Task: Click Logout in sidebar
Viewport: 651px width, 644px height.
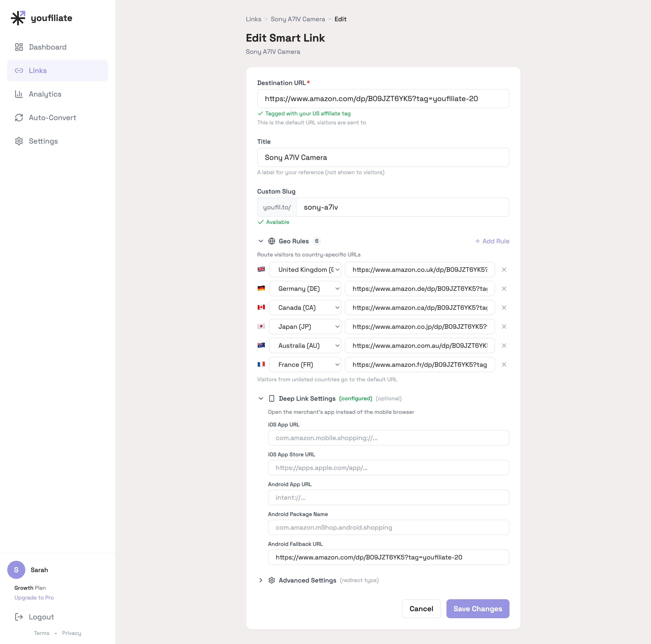Action: [x=58, y=617]
